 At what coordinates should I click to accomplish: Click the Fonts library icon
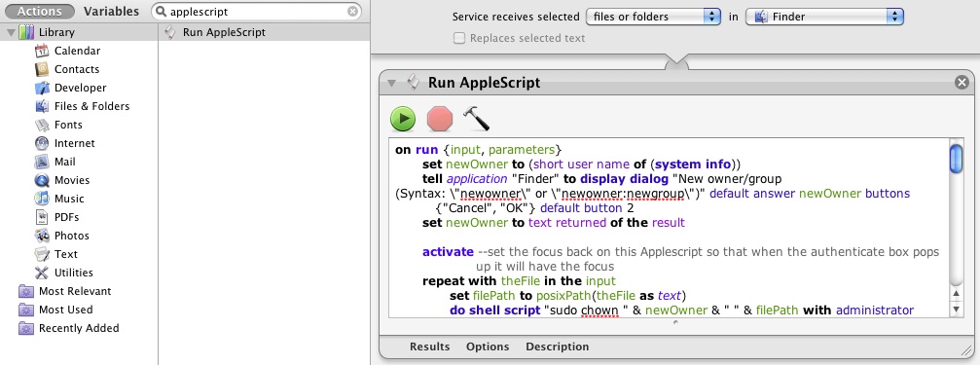pyautogui.click(x=42, y=125)
